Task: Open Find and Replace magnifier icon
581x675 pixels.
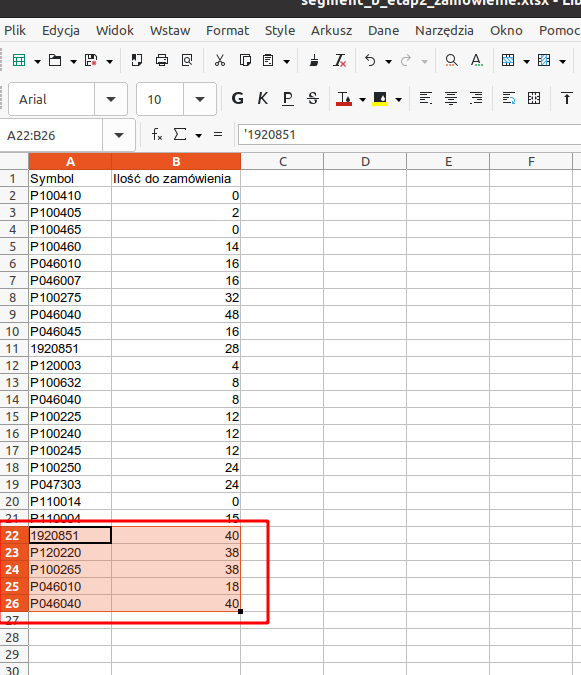Action: [451, 60]
